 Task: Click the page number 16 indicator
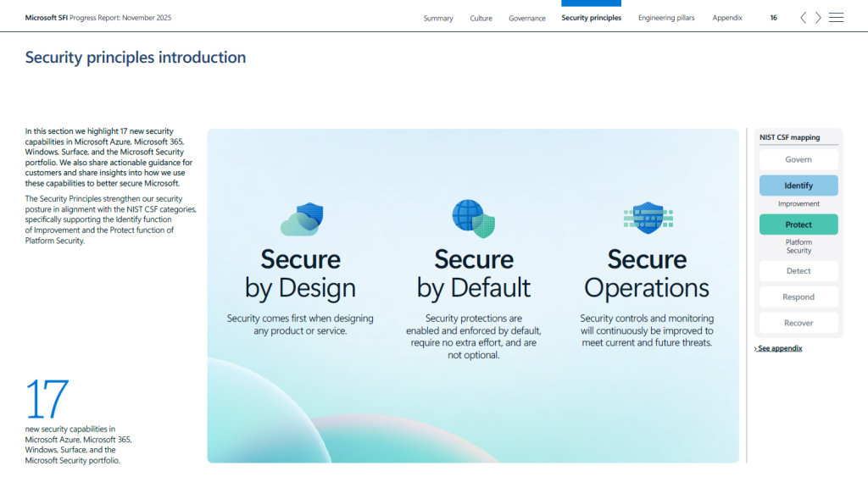[773, 18]
